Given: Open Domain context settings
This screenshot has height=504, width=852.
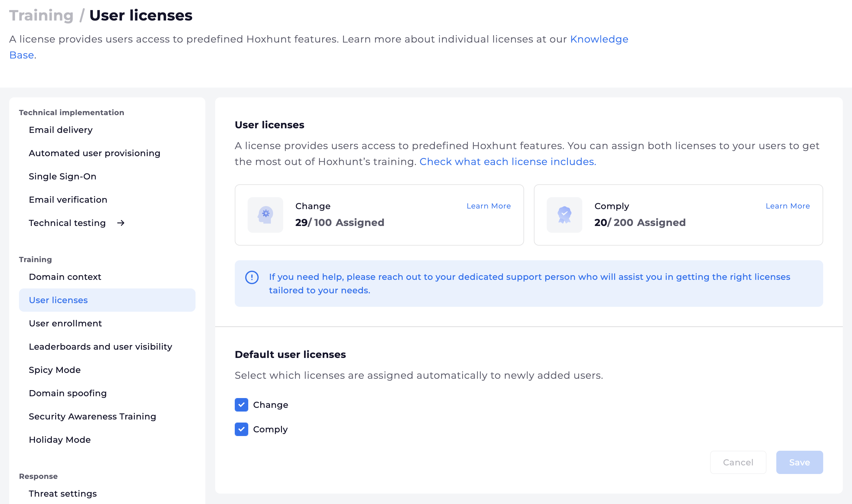Looking at the screenshot, I should [107, 277].
